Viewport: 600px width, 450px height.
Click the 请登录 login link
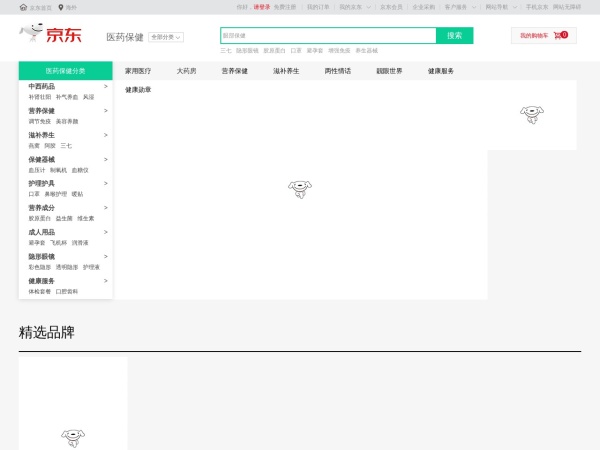coord(262,6)
